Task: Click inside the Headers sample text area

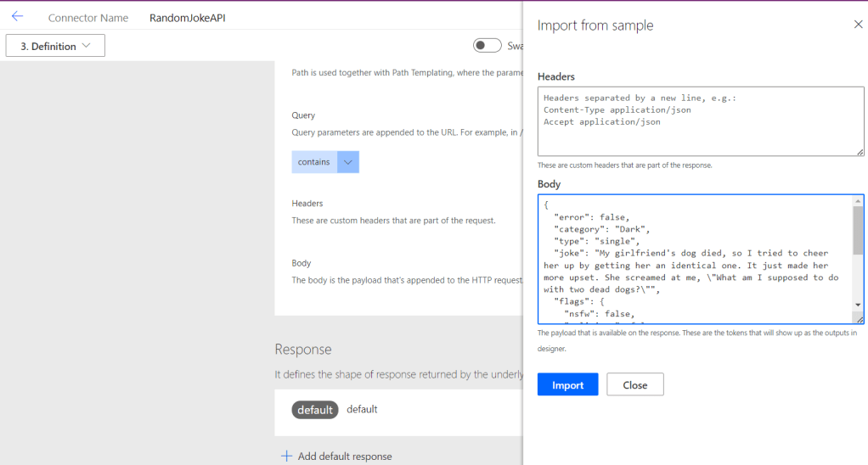Action: tap(696, 121)
